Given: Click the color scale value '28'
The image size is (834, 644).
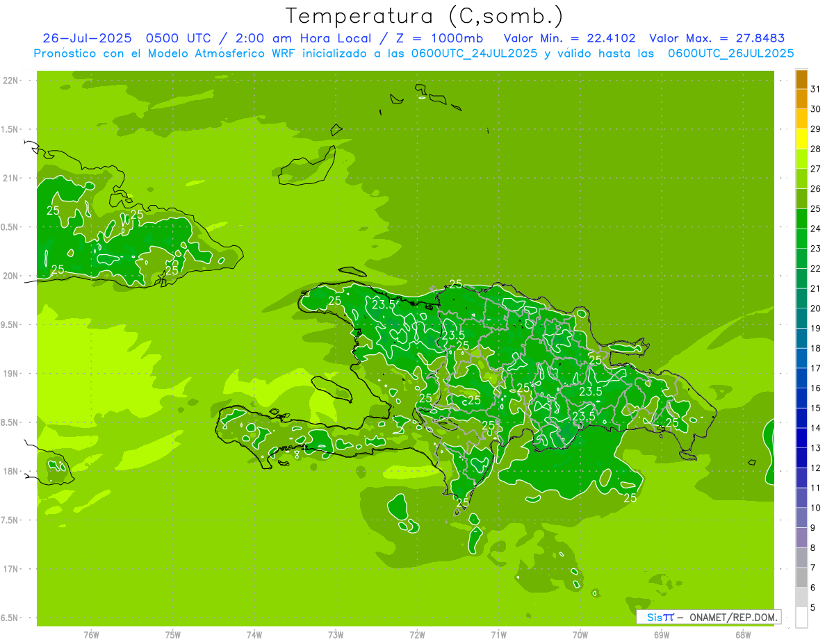Looking at the screenshot, I should pos(815,149).
